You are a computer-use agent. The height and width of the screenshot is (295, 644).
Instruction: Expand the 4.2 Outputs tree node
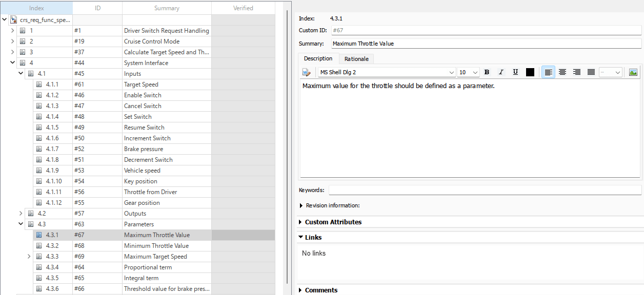[21, 214]
